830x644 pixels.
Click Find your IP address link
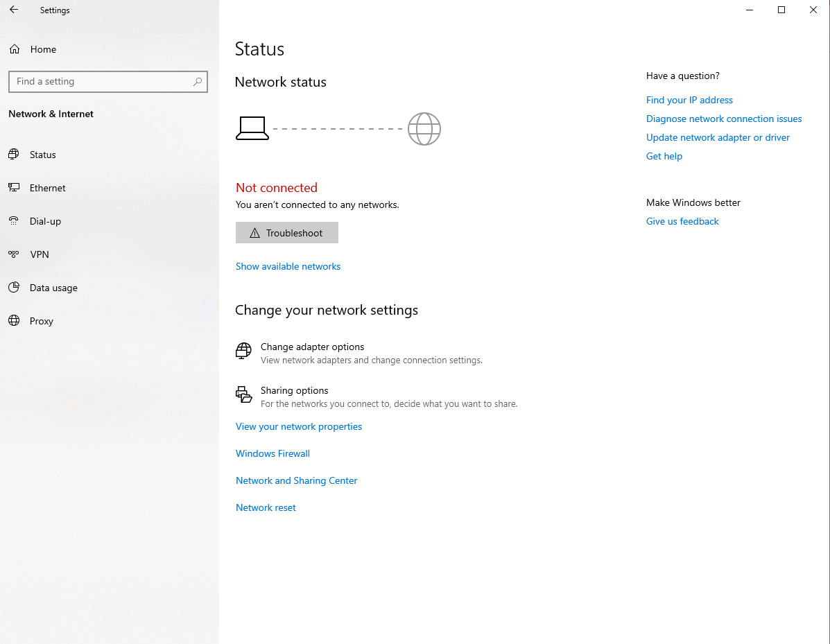click(x=689, y=100)
